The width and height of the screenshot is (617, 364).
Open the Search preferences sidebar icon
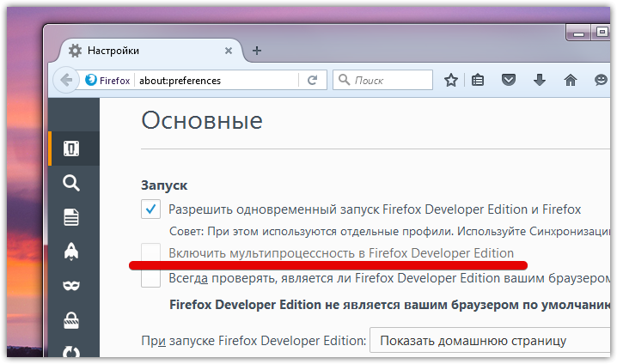pyautogui.click(x=71, y=183)
